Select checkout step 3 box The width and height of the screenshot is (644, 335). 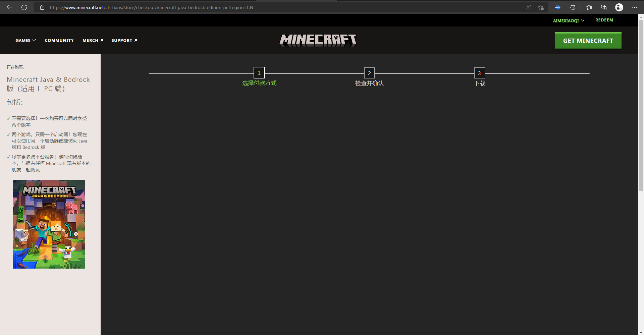tap(479, 73)
